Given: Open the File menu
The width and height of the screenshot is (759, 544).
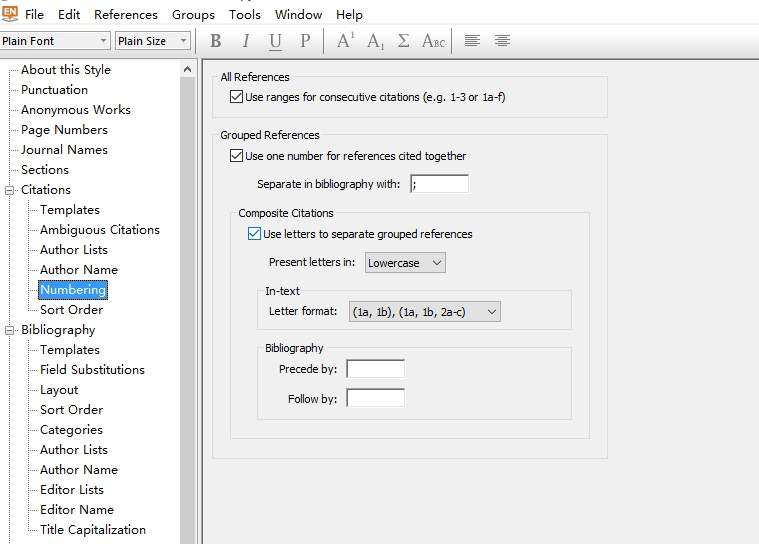Looking at the screenshot, I should tap(34, 15).
